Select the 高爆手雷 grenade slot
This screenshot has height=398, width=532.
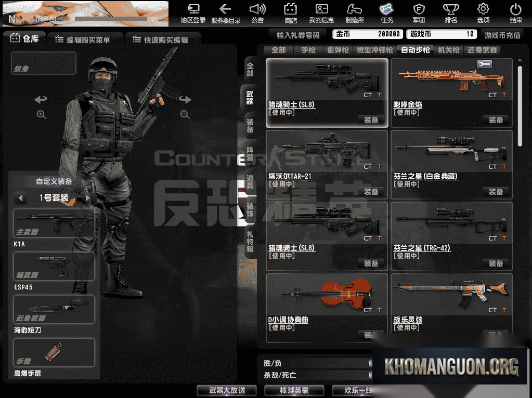pyautogui.click(x=54, y=353)
